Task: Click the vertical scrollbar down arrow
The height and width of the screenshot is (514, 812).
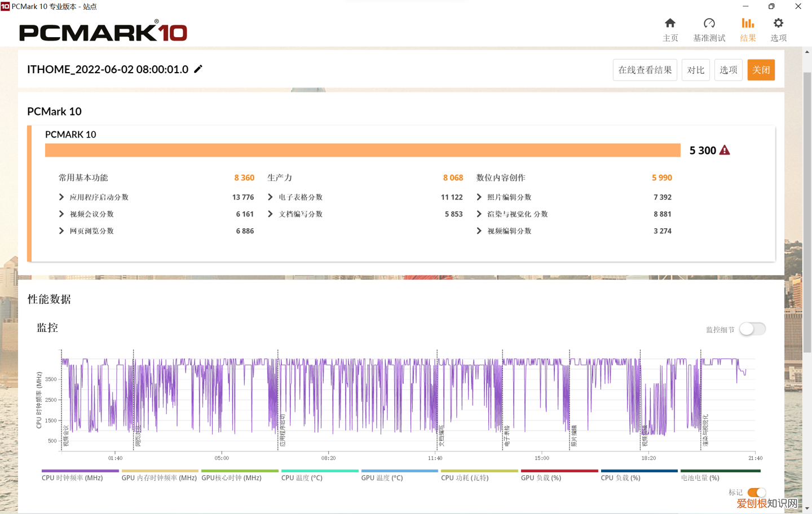Action: click(x=807, y=508)
